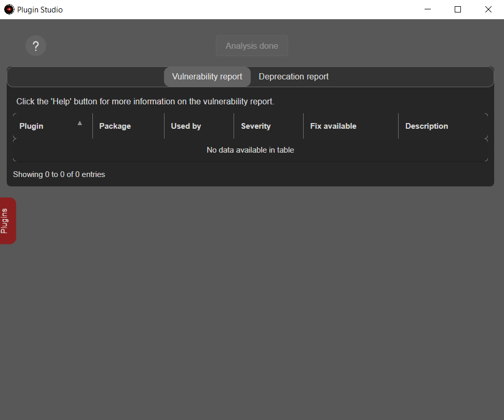
Task: Open help via the question mark icon
Action: tap(36, 46)
